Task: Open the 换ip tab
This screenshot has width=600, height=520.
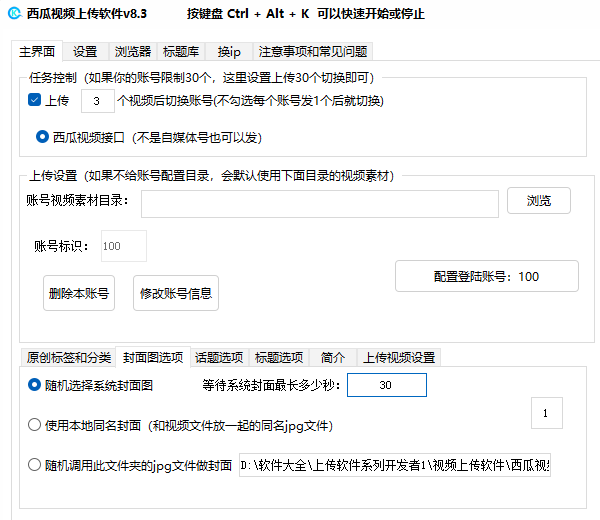Action: click(x=229, y=51)
